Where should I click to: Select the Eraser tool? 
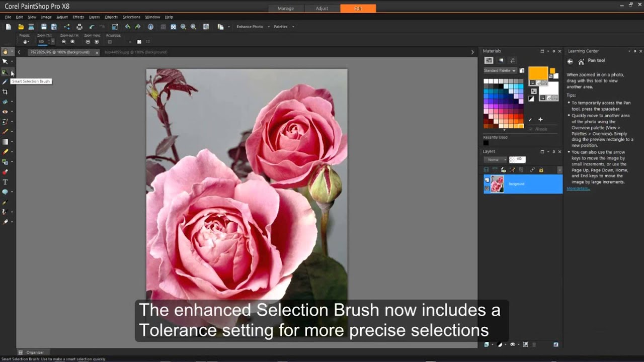click(x=5, y=152)
